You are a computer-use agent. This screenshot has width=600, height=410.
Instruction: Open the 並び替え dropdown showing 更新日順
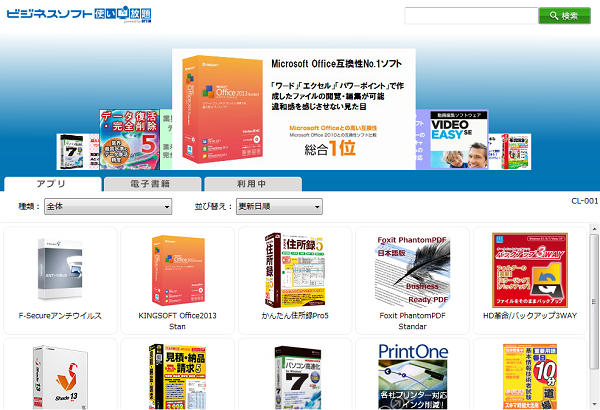[279, 206]
